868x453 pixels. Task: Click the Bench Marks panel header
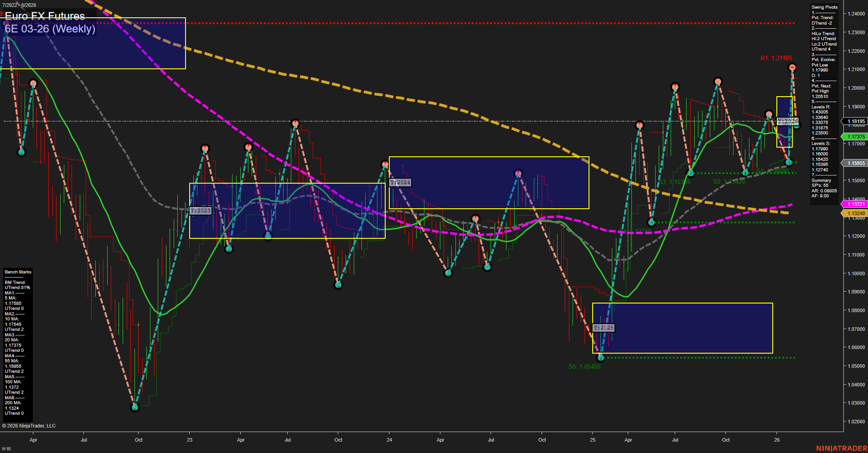pos(17,272)
